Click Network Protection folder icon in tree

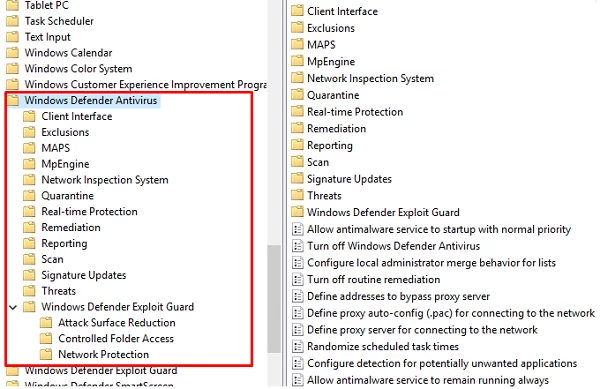click(x=46, y=355)
